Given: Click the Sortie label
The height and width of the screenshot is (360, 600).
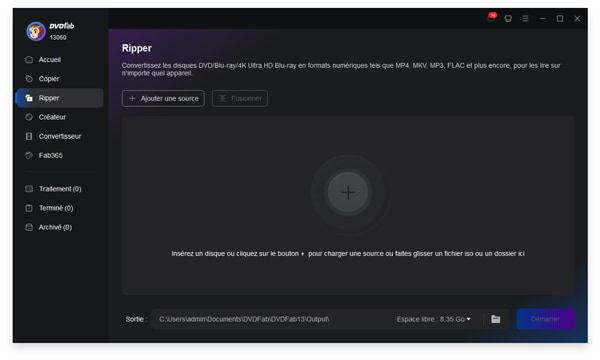Looking at the screenshot, I should point(136,319).
